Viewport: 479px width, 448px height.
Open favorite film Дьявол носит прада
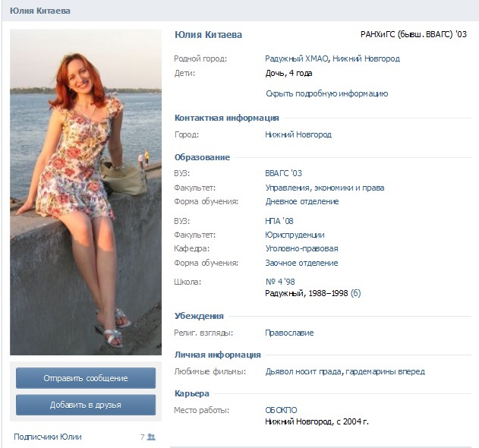(x=303, y=372)
